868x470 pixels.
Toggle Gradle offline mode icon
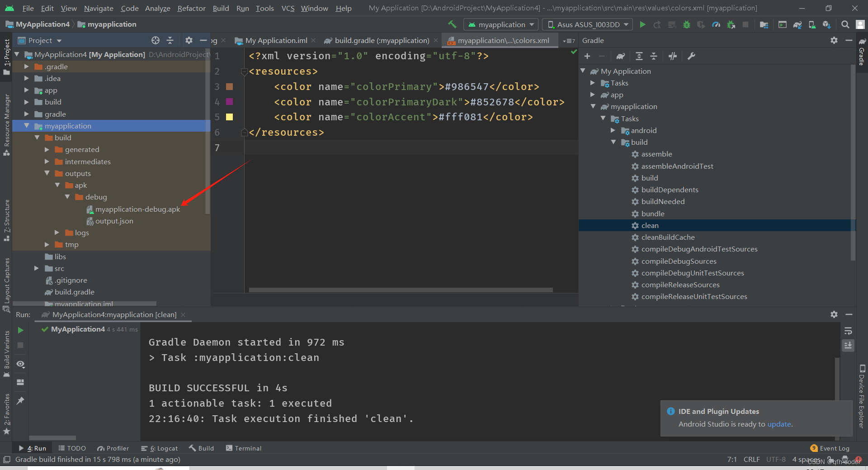[x=672, y=56]
